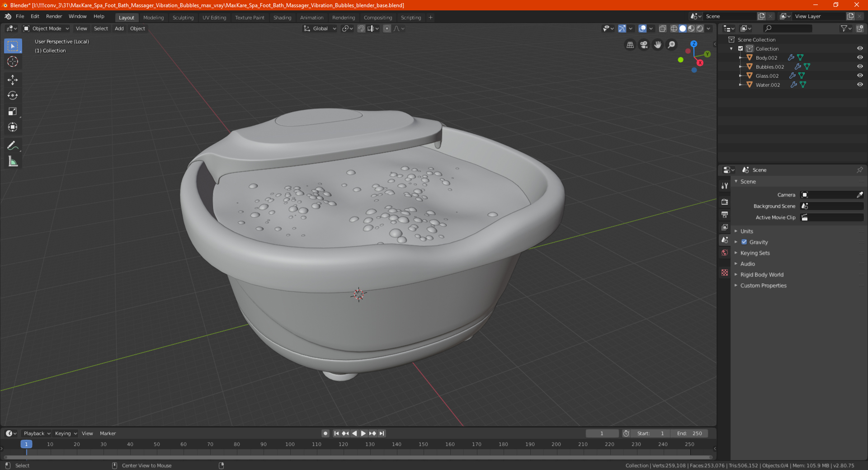Click the Start frame field

point(650,433)
